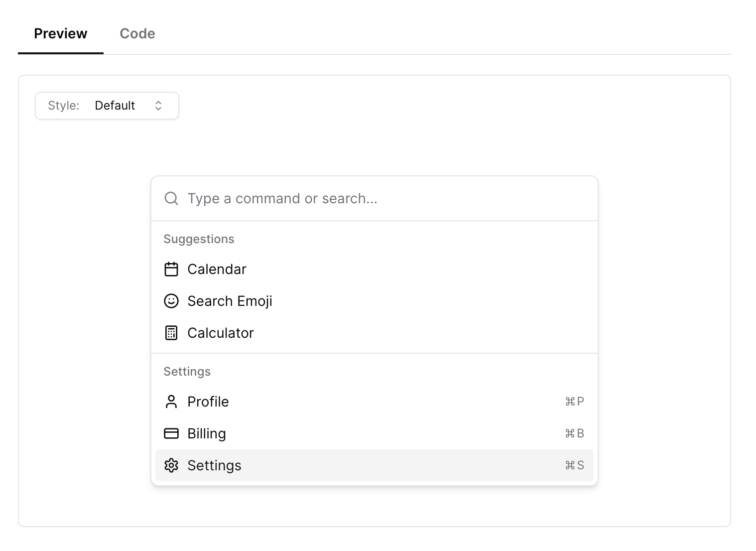
Task: Click the highlighted Settings command
Action: coord(215,465)
